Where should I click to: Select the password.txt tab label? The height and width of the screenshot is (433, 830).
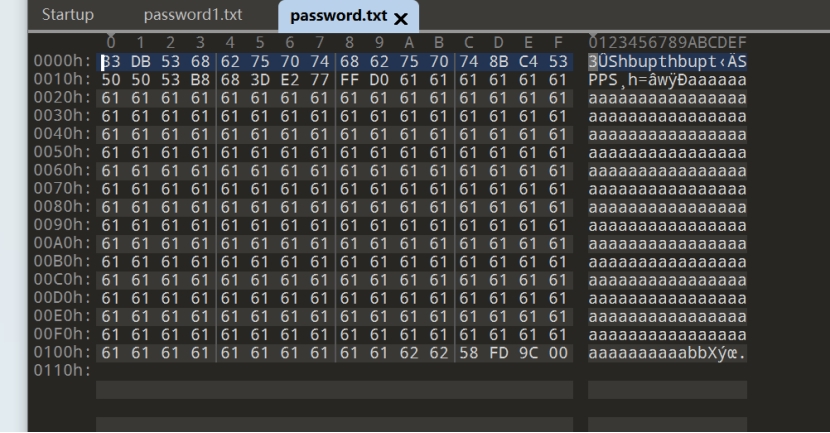[x=337, y=16]
